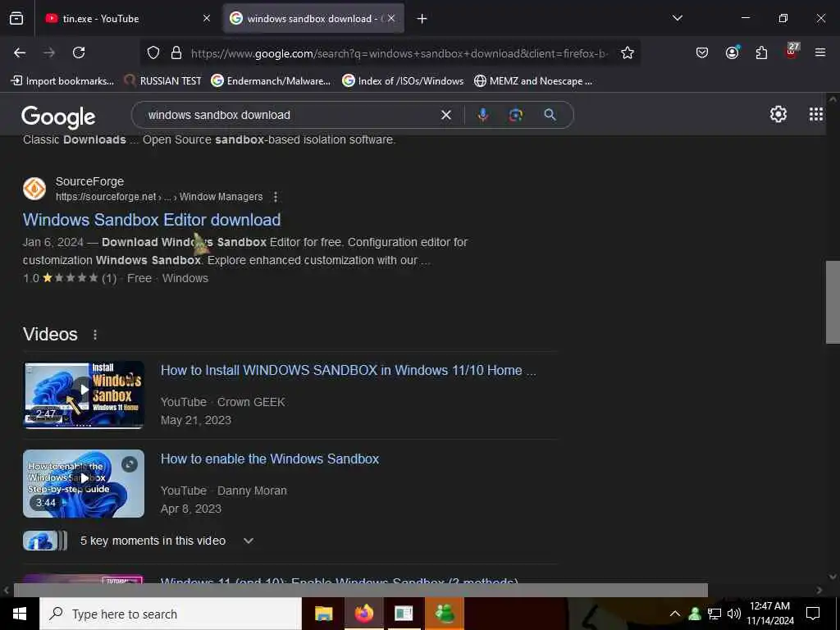Image resolution: width=840 pixels, height=630 pixels.
Task: Clear the Google search query
Action: (x=445, y=115)
